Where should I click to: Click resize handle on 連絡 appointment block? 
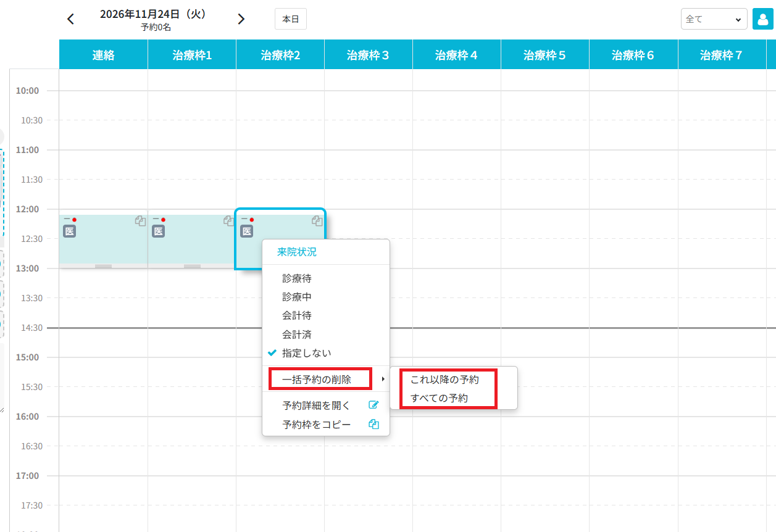point(104,266)
